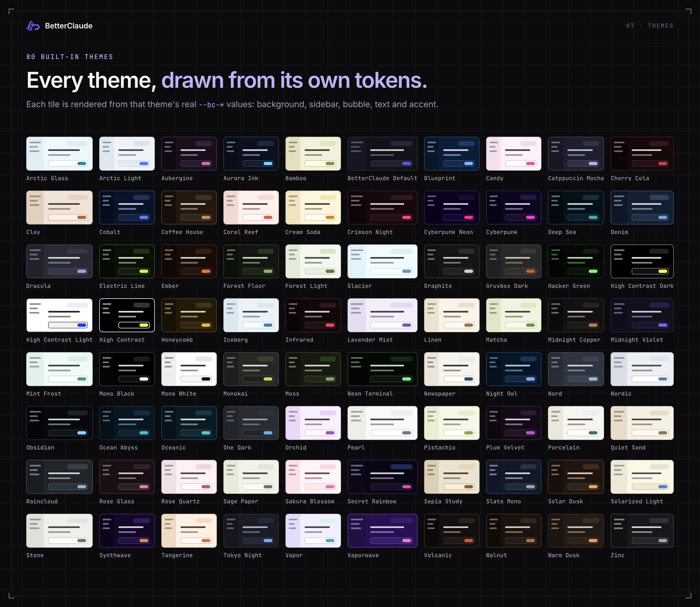Choose the Denim theme preview
The image size is (700, 607).
[x=642, y=207]
